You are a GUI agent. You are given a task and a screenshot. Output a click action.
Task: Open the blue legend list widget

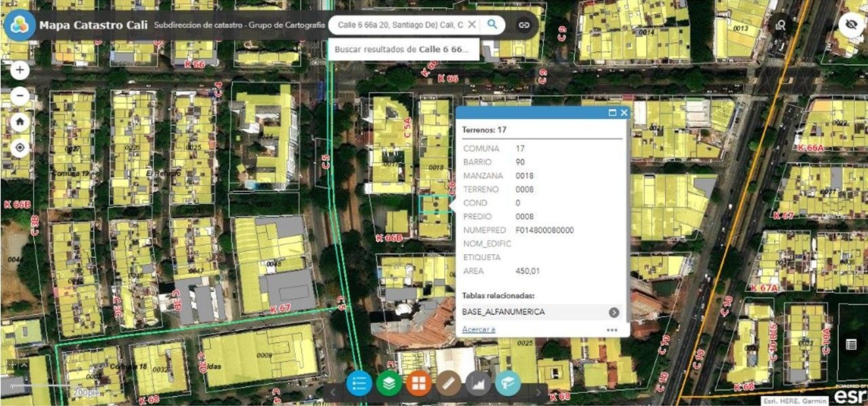(359, 384)
